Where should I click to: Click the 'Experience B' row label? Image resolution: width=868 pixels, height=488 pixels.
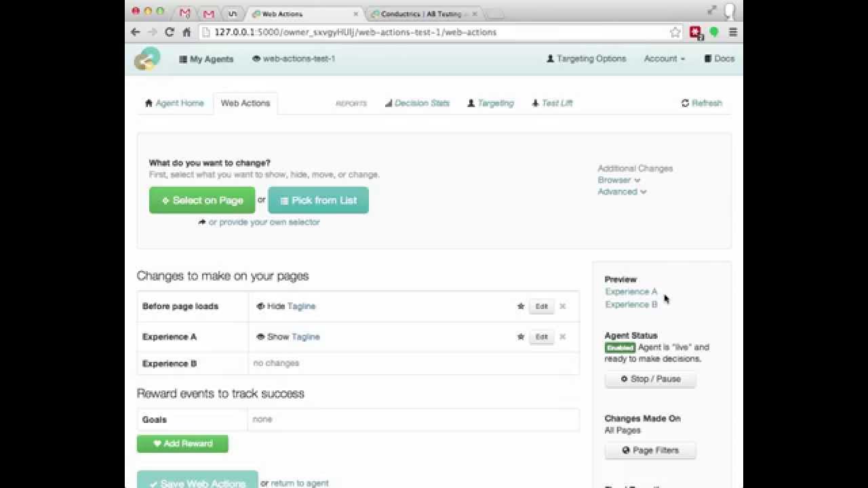coord(170,363)
